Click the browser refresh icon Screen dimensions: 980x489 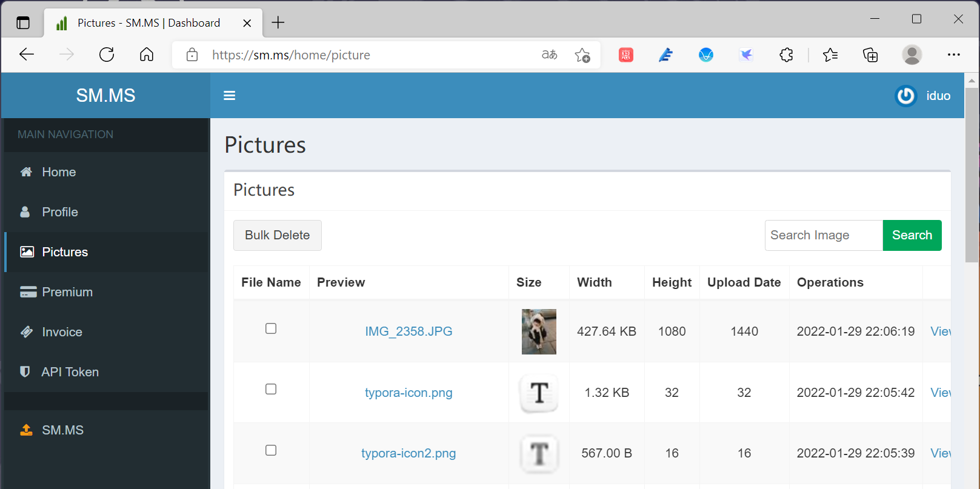[107, 55]
